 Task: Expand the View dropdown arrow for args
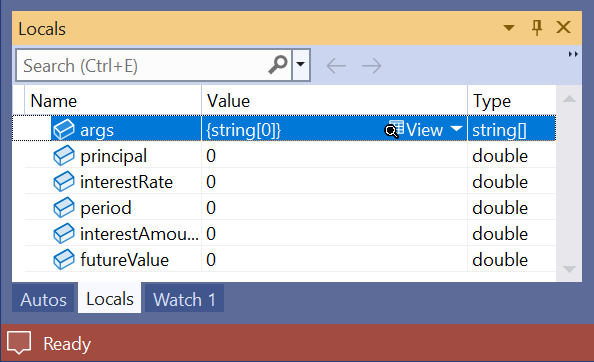click(456, 129)
